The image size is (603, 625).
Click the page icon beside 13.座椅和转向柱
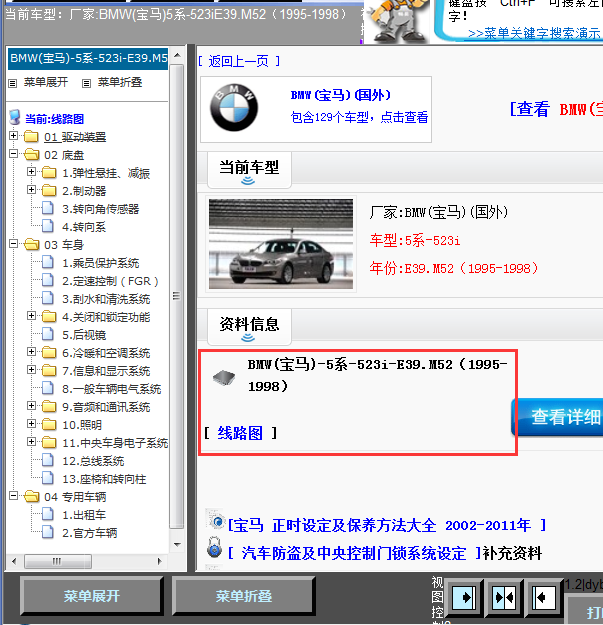[x=48, y=478]
